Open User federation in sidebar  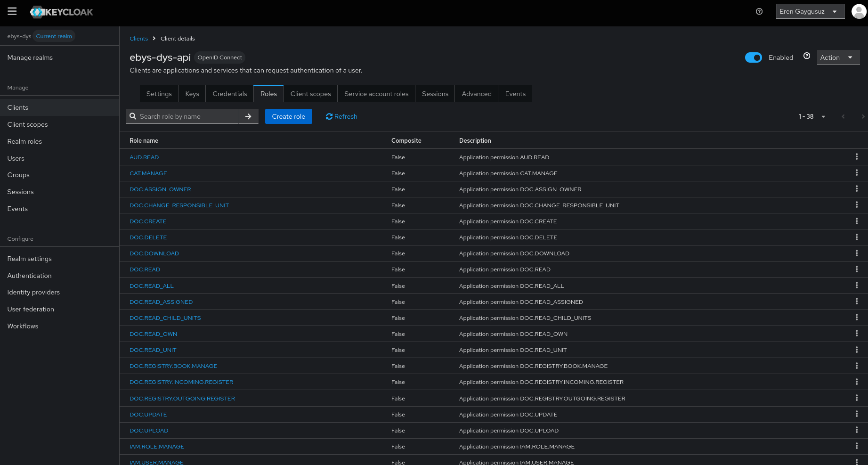tap(59, 309)
